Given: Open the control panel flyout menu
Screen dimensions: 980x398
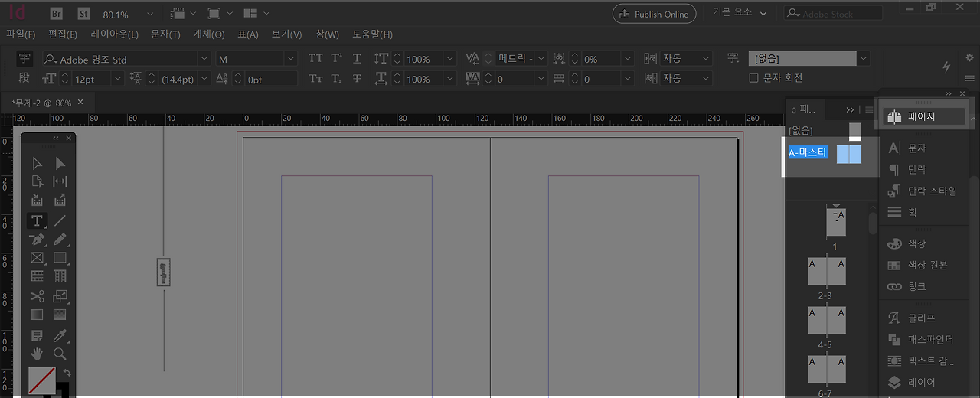Looking at the screenshot, I should pyautogui.click(x=969, y=78).
